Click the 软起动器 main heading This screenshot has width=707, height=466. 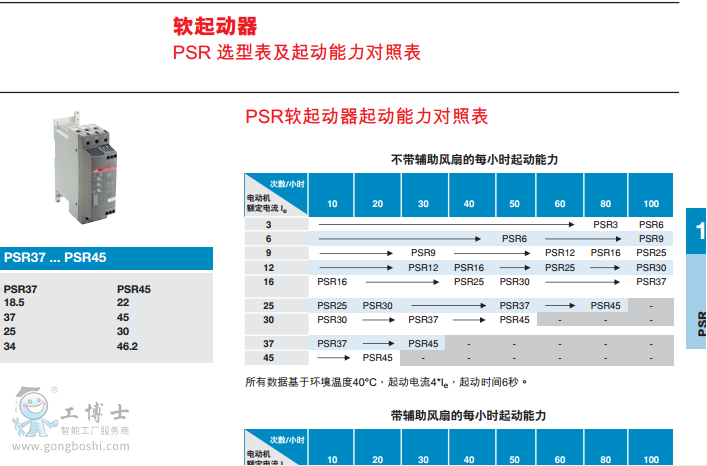coord(208,26)
